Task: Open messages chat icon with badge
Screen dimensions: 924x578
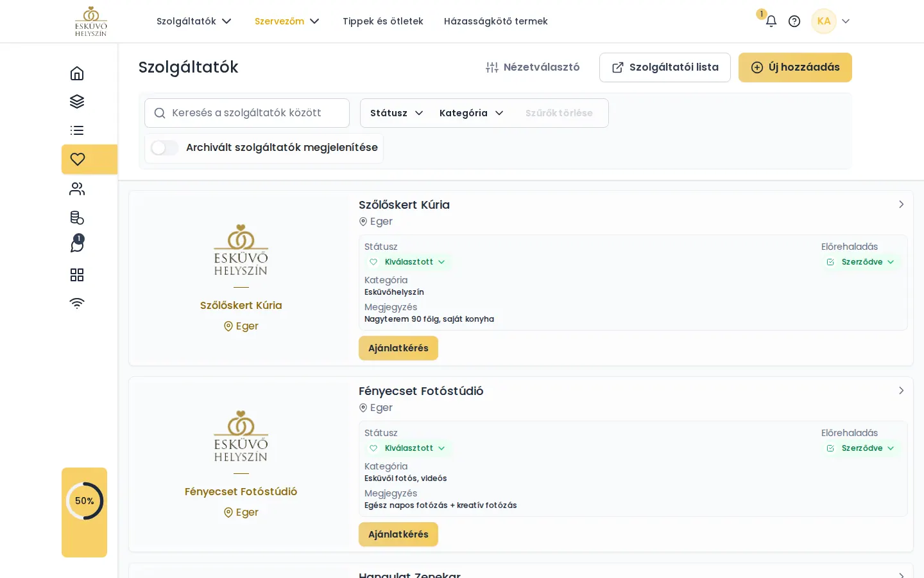Action: (77, 244)
